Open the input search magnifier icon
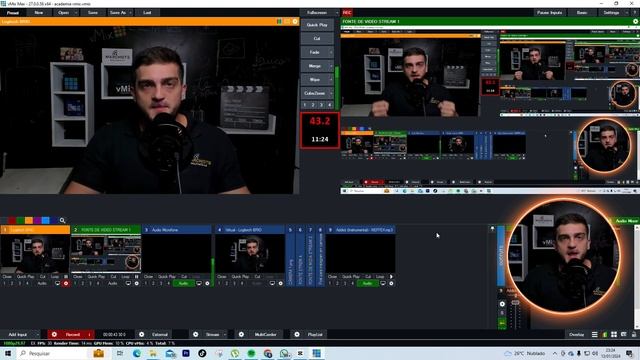This screenshot has height=360, width=640. (x=62, y=220)
